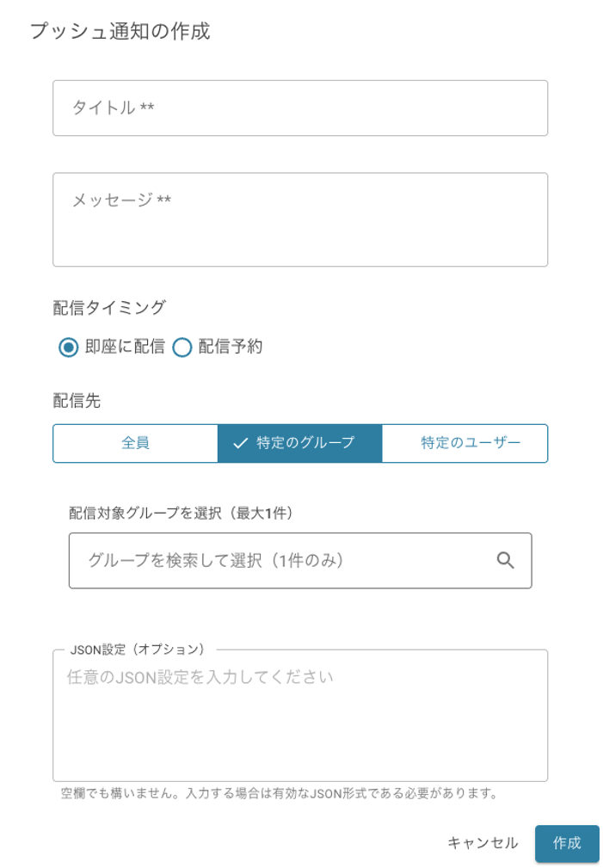Select the 即座に配信 radio button
Viewport: 603px width, 868px height.
click(69, 348)
